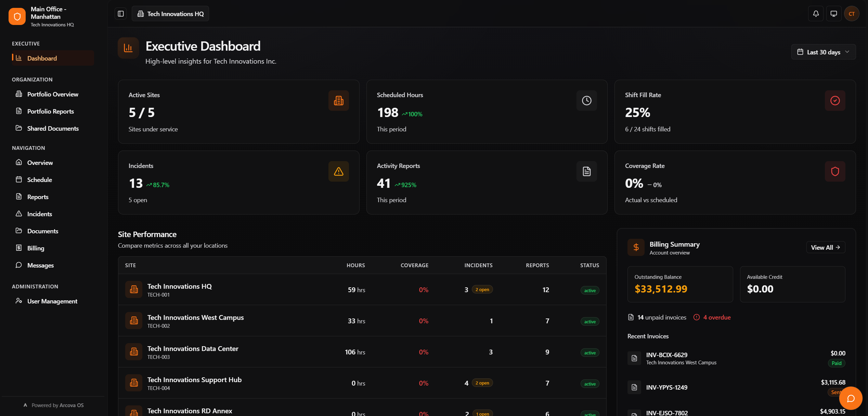
Task: Click the 100% scheduled hours trend indicator
Action: coord(412,114)
